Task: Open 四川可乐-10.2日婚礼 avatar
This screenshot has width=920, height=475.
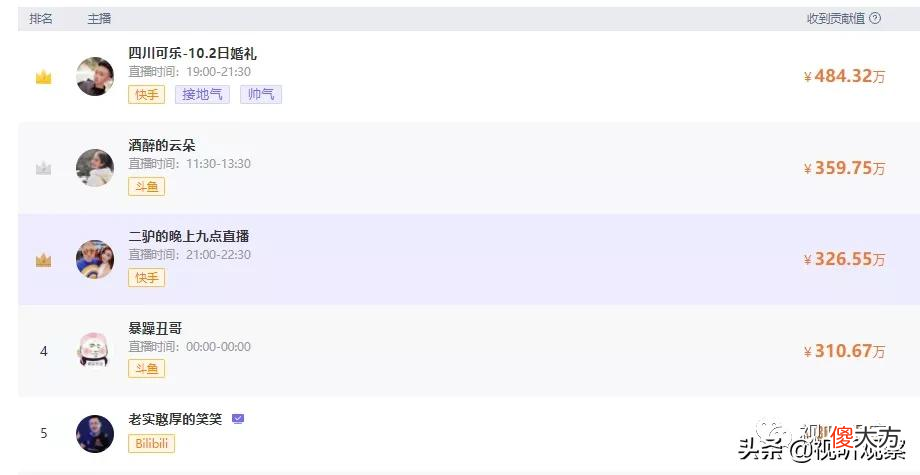Action: click(95, 76)
